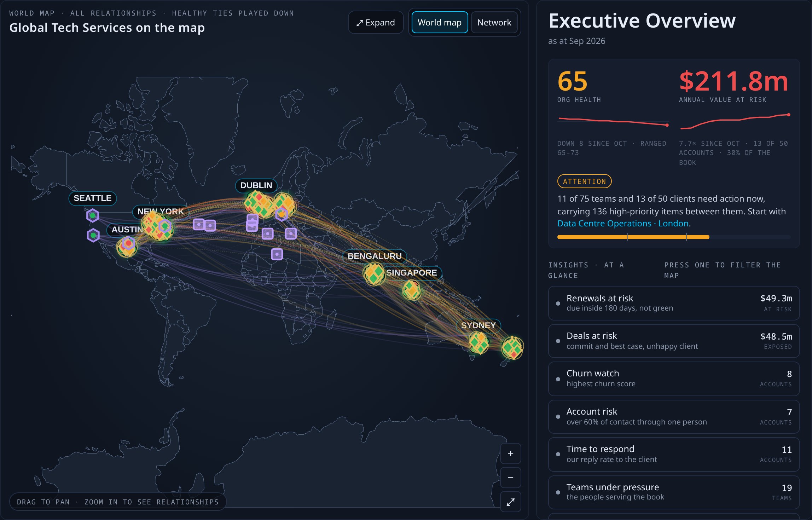Click the SINGAPORE city label
The image size is (812, 520).
[x=412, y=272]
